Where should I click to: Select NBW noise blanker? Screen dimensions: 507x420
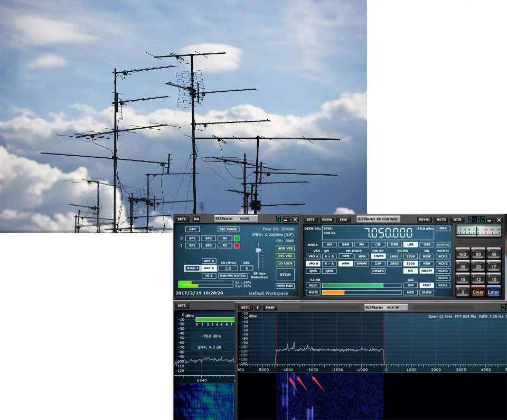427,256
